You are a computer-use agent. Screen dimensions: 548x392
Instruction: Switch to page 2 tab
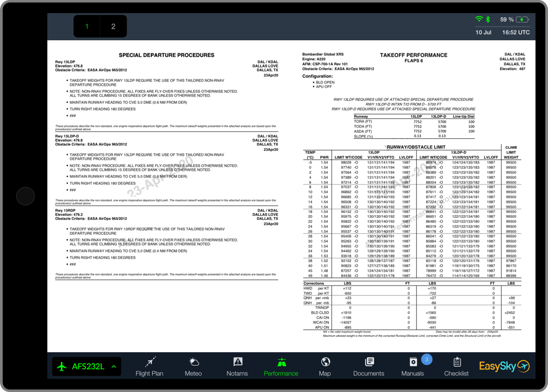click(113, 26)
